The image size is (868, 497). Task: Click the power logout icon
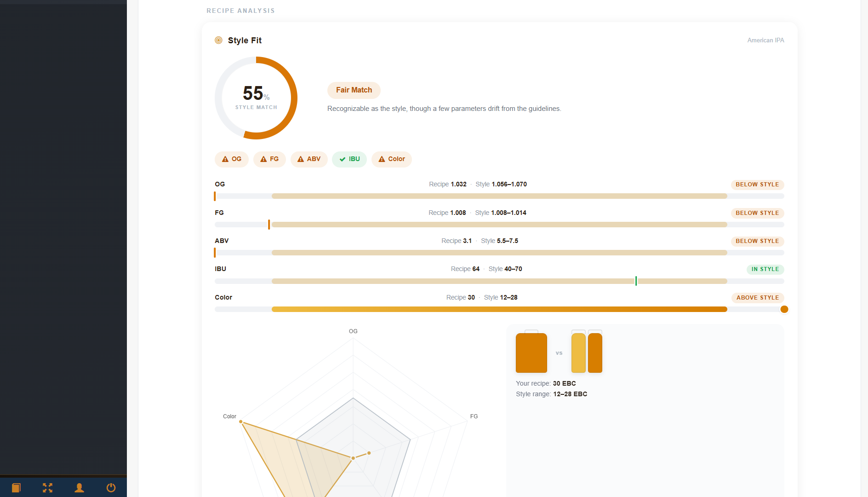click(111, 487)
